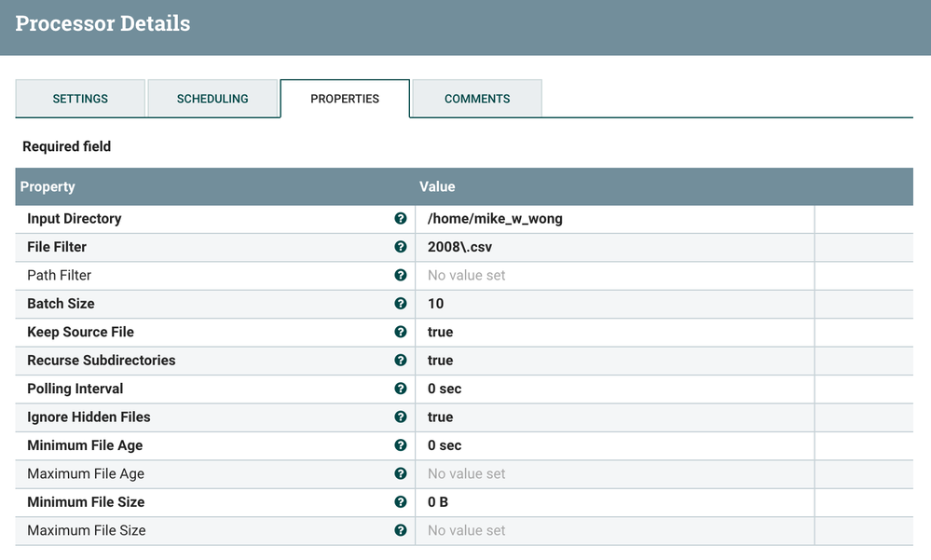Screen dimensions: 931x560
Task: Open Recurse Subdirectories help icon
Action: [x=400, y=360]
